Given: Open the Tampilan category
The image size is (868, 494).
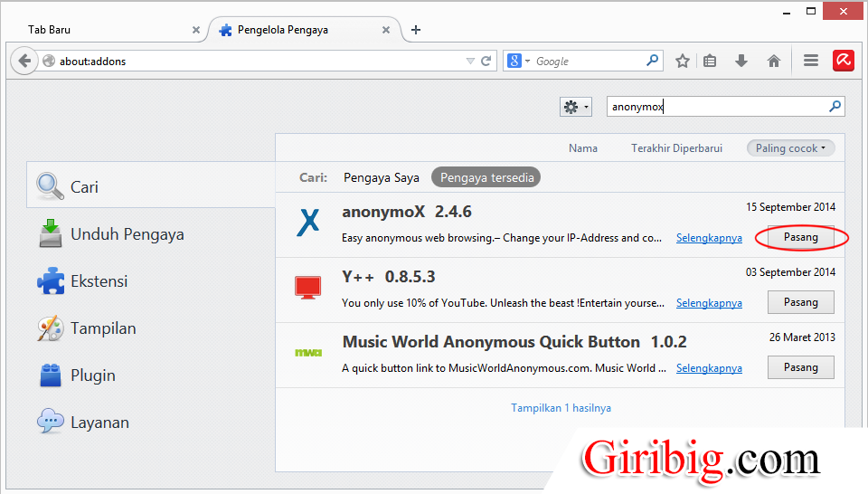Looking at the screenshot, I should click(x=151, y=328).
